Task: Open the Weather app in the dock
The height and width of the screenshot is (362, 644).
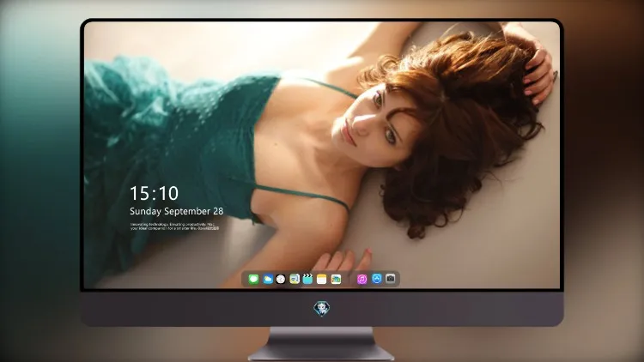Action: pos(268,280)
